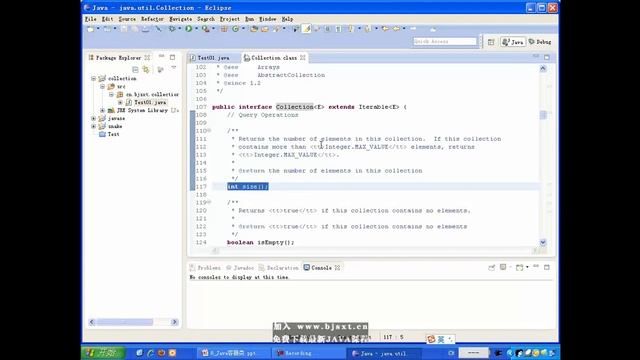Open the Source menu
Viewport: 640px width, 360px height.
pyautogui.click(x=127, y=19)
